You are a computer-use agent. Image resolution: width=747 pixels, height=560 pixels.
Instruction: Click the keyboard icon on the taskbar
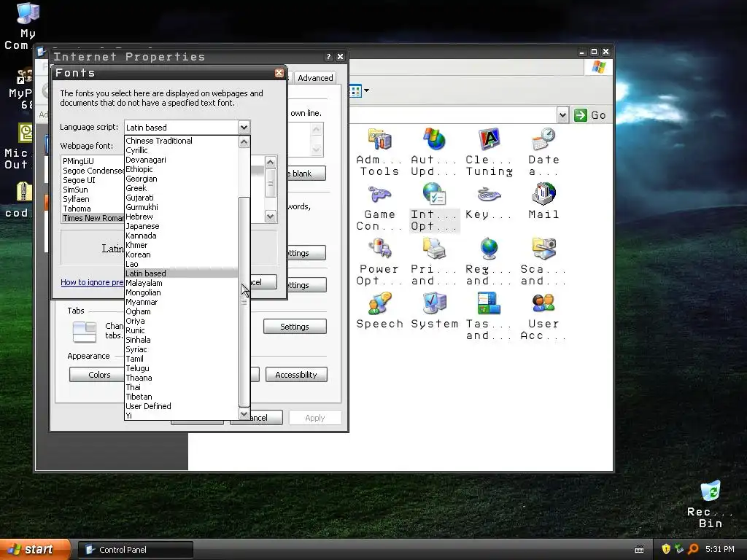[639, 550]
